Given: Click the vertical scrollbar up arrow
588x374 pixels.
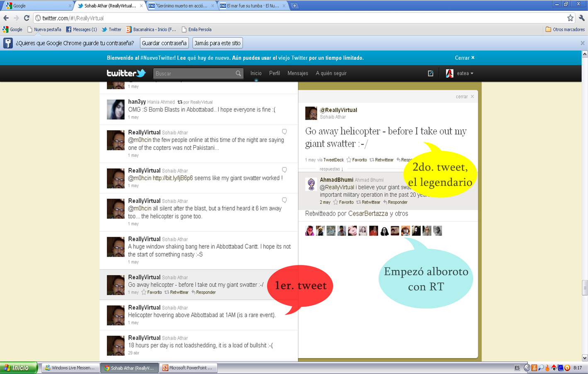Looking at the screenshot, I should pyautogui.click(x=585, y=54).
